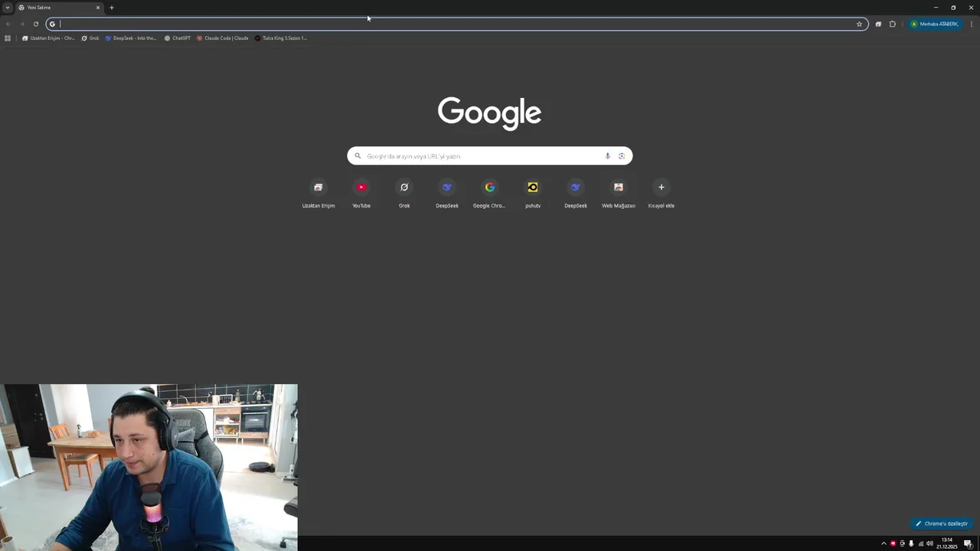Open the Grok bookmark in bookmarks bar

(90, 38)
